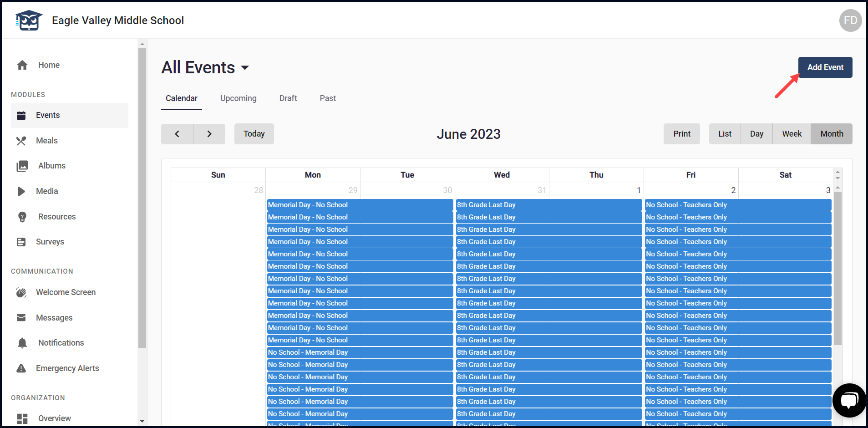Click the Today button

click(254, 134)
